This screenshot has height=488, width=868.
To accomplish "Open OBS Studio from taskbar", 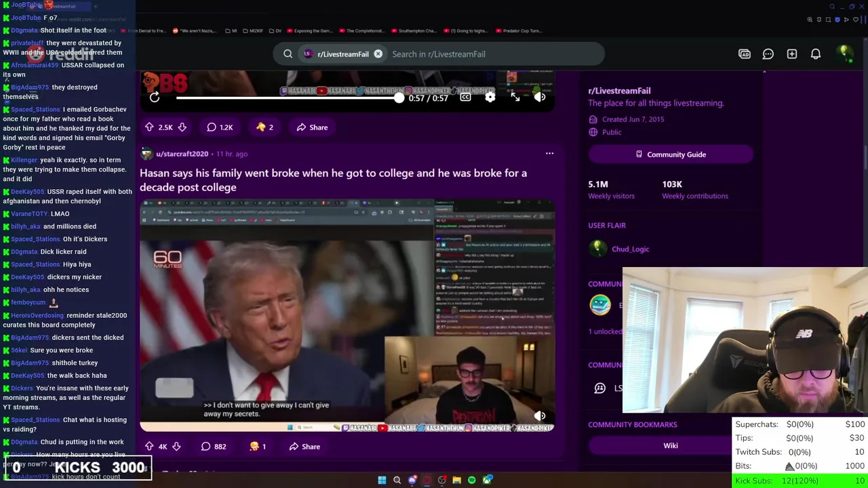I will pos(441,481).
